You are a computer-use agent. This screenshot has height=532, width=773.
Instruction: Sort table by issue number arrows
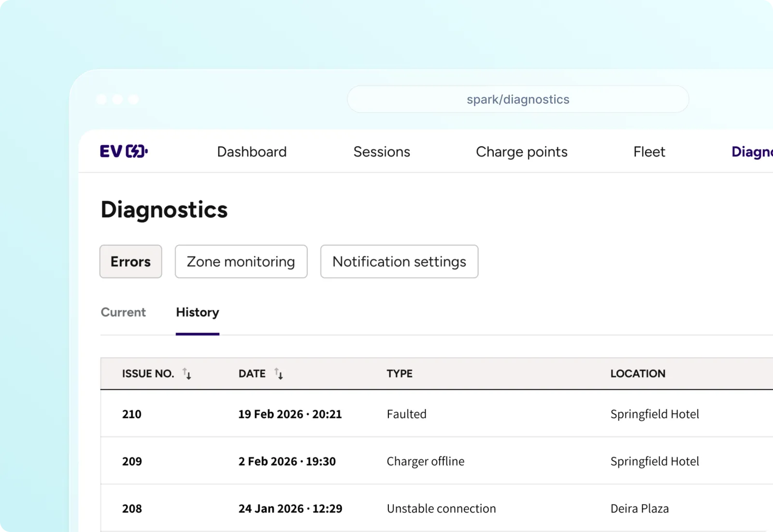tap(187, 374)
